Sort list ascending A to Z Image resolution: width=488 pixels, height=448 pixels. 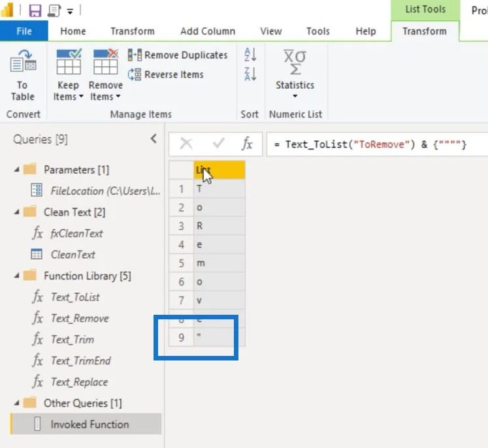(x=250, y=55)
